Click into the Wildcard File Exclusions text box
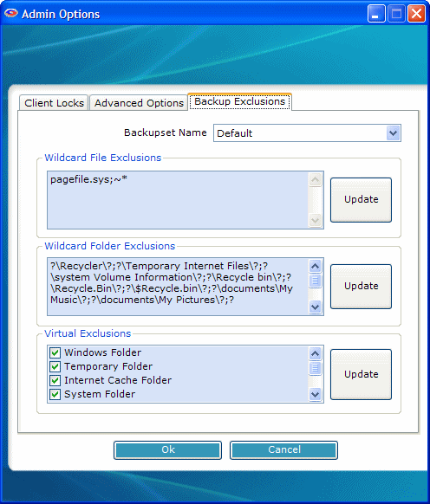This screenshot has height=504, width=430. pos(178,200)
